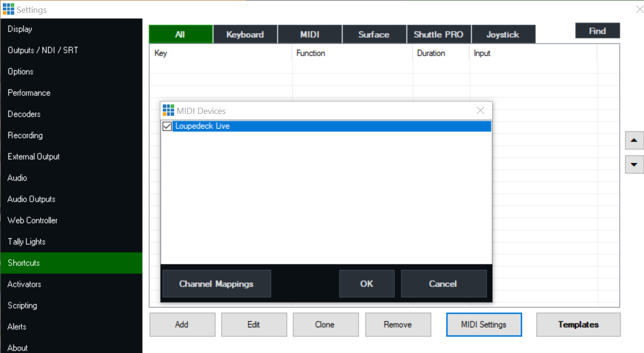Image resolution: width=644 pixels, height=353 pixels.
Task: Add a new shortcut
Action: click(182, 325)
